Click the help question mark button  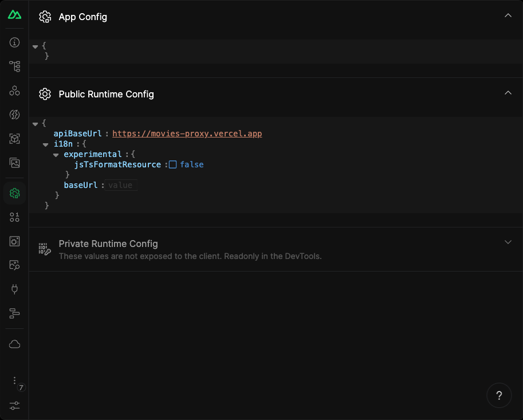pyautogui.click(x=499, y=395)
